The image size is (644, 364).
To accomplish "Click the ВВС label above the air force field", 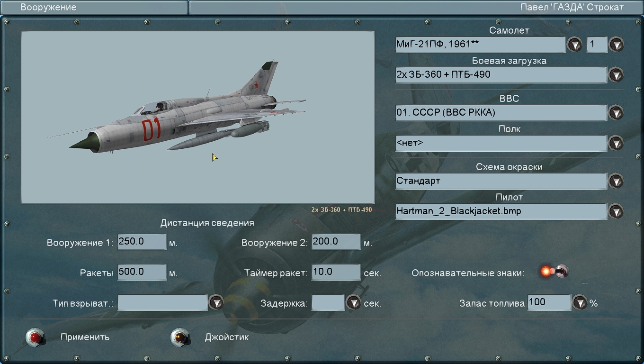I will (x=509, y=99).
